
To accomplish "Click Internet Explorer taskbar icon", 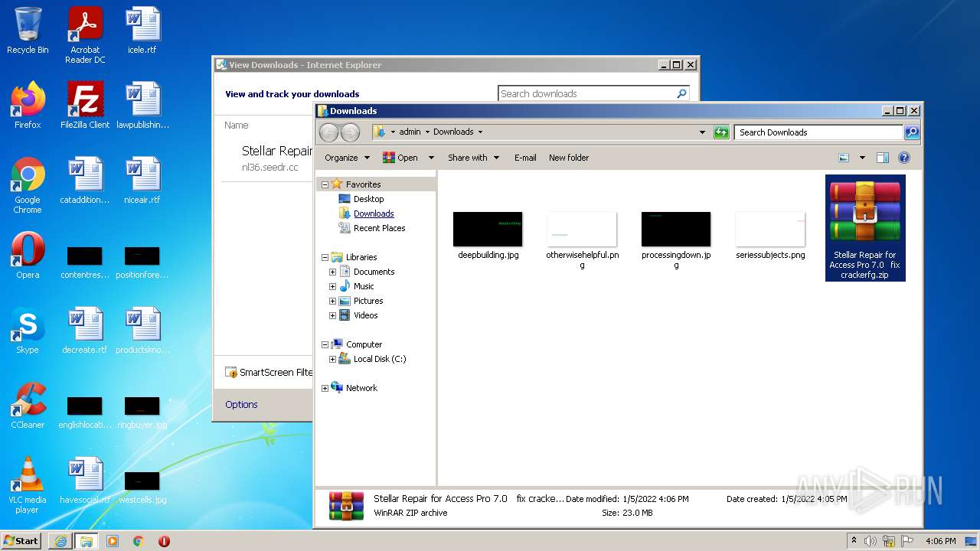I will 60,541.
